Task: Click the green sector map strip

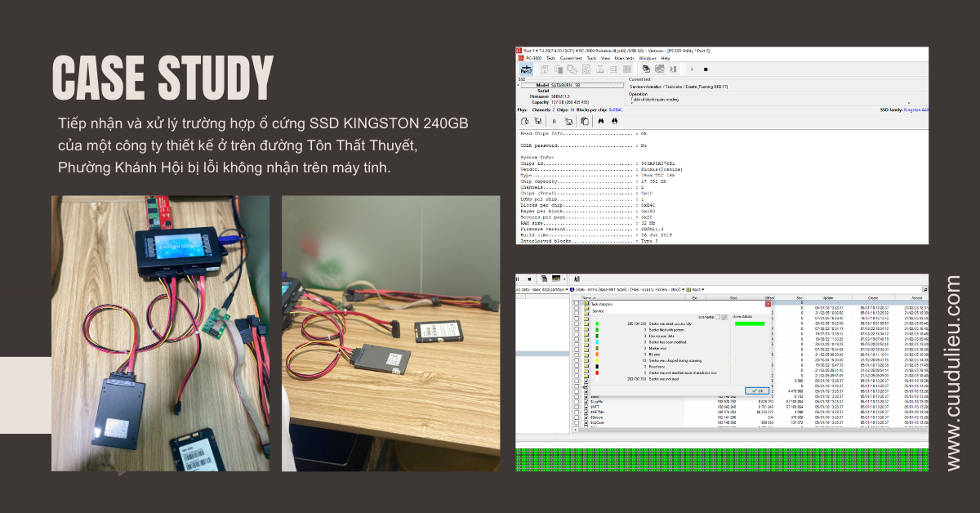Action: pyautogui.click(x=722, y=460)
